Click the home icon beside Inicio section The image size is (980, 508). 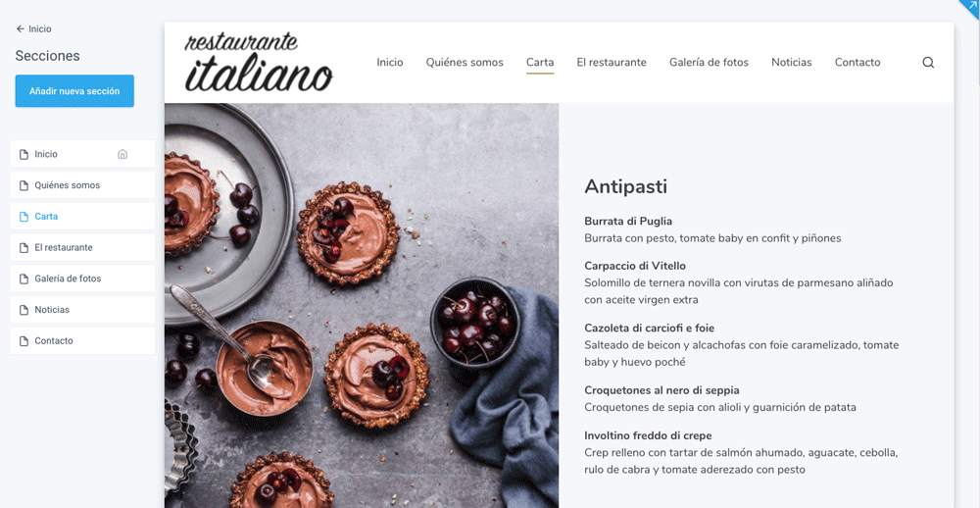pos(122,154)
